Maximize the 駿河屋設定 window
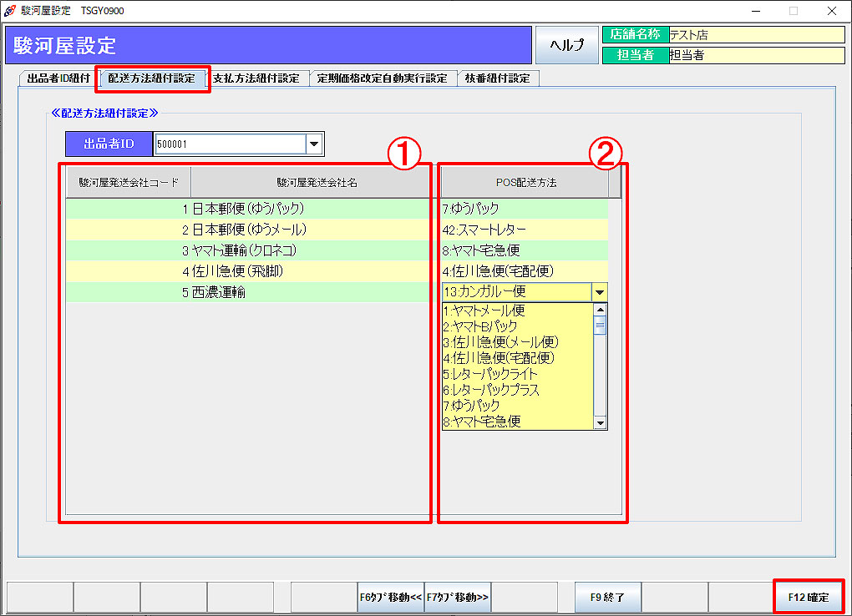 [x=794, y=11]
